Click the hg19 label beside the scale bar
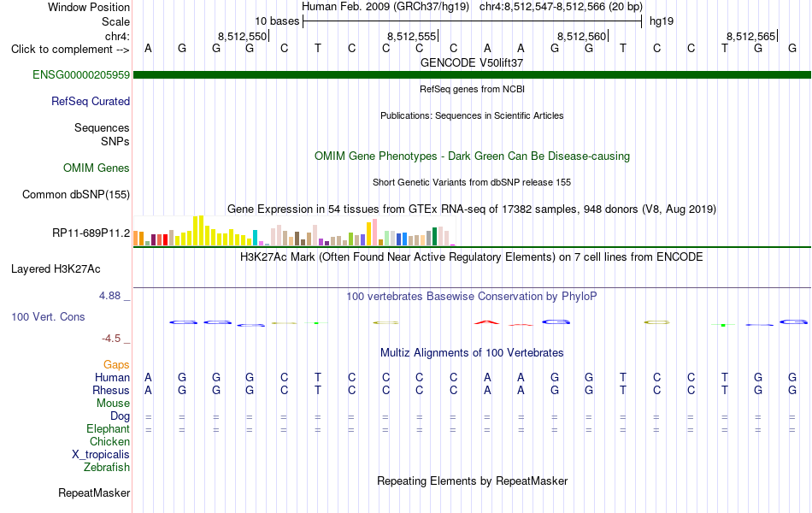The height and width of the screenshot is (513, 812). [x=662, y=21]
